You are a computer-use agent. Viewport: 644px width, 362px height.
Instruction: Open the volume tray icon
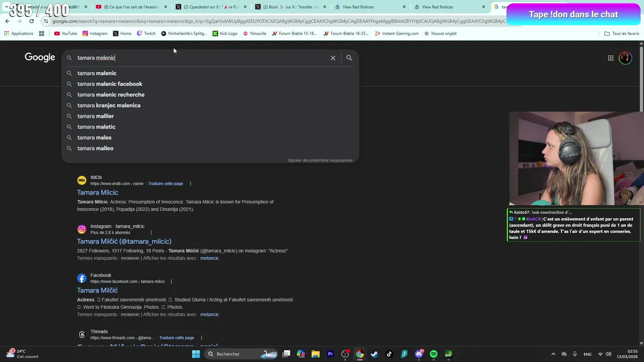608,354
